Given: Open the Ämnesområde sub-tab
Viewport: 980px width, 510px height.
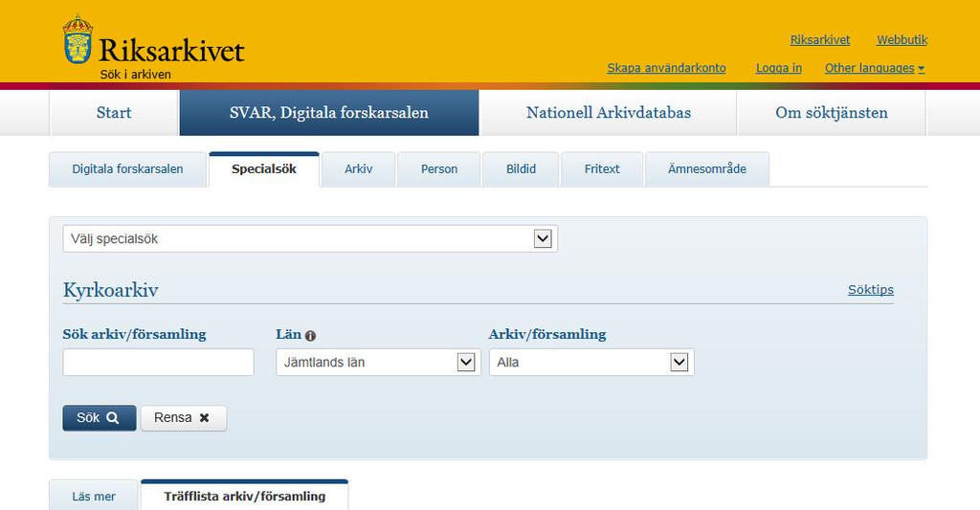Looking at the screenshot, I should point(707,168).
